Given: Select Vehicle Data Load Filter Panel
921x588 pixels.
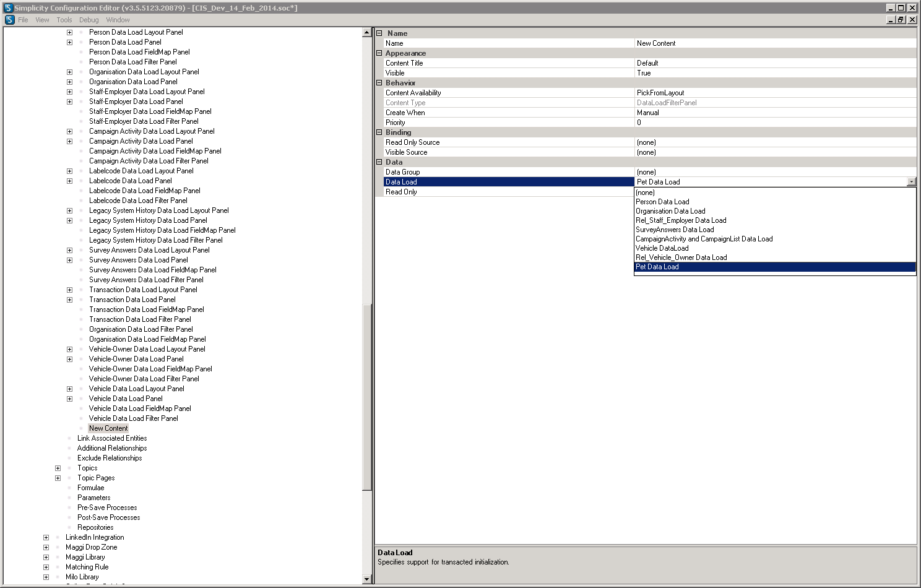Looking at the screenshot, I should click(x=133, y=418).
